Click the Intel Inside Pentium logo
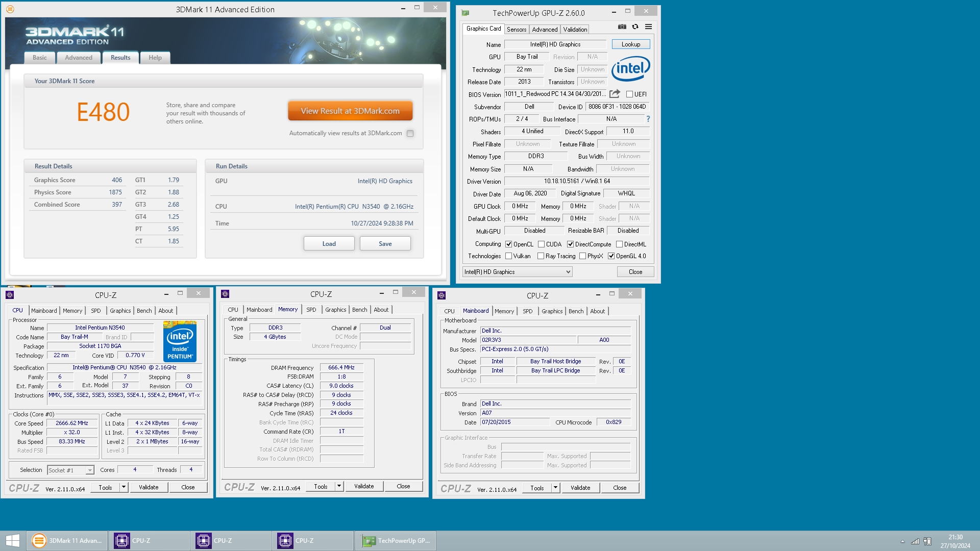980x551 pixels. pyautogui.click(x=180, y=342)
